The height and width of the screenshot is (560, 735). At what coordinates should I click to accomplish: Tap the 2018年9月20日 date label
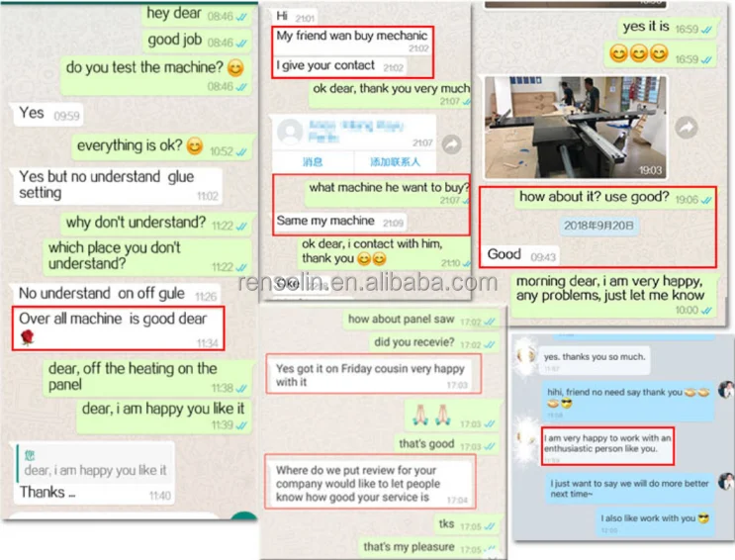(598, 226)
